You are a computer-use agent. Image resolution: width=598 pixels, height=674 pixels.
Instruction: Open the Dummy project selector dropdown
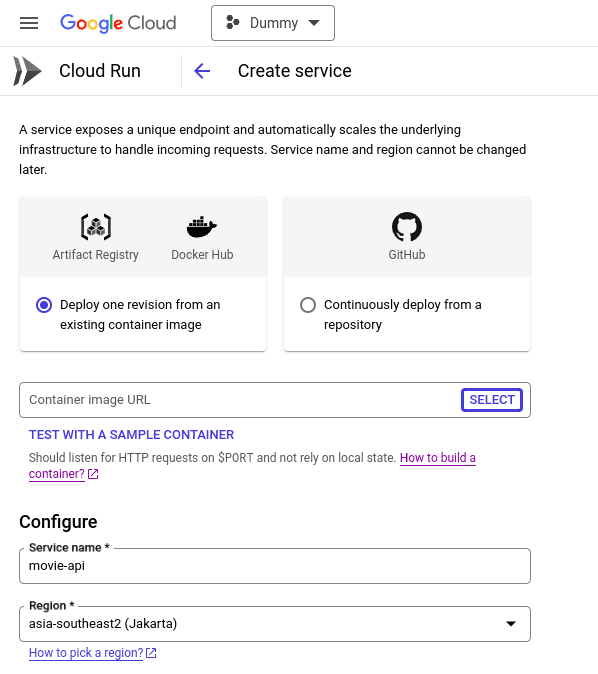tap(273, 23)
